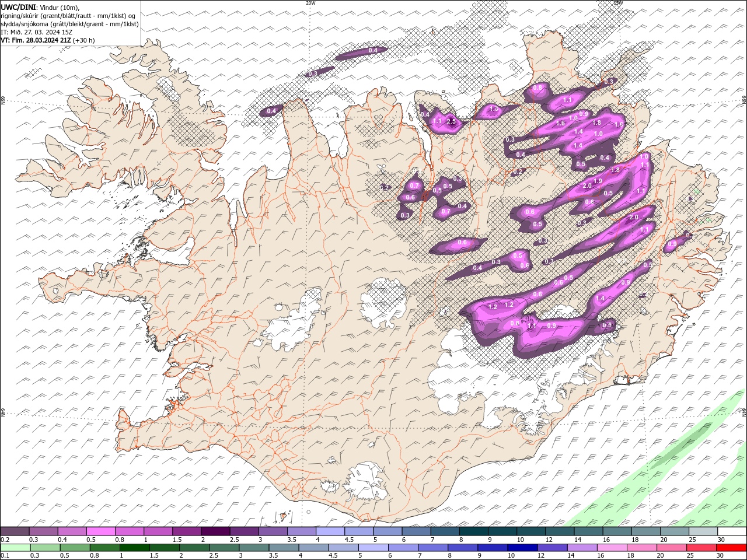Click the bright pink 0.5–0.8 swatch in upper legend
Image resolution: width=747 pixels, height=560 pixels.
pyautogui.click(x=100, y=531)
